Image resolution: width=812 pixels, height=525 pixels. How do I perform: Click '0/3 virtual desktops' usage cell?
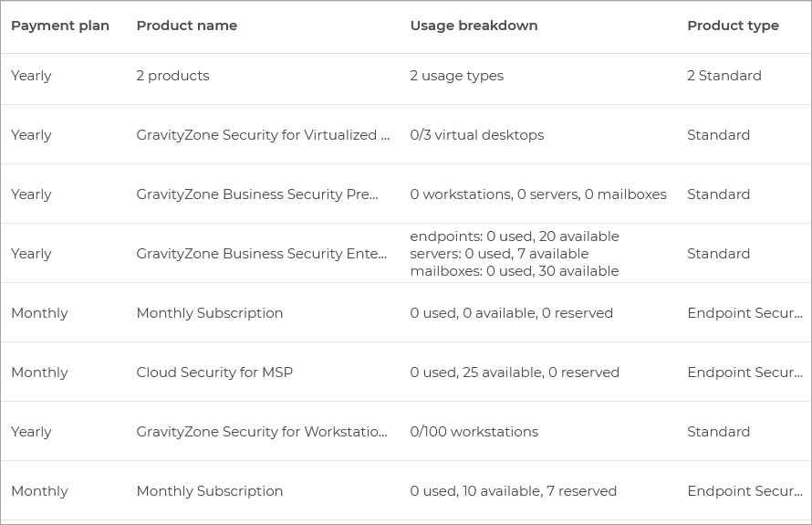[x=476, y=135]
